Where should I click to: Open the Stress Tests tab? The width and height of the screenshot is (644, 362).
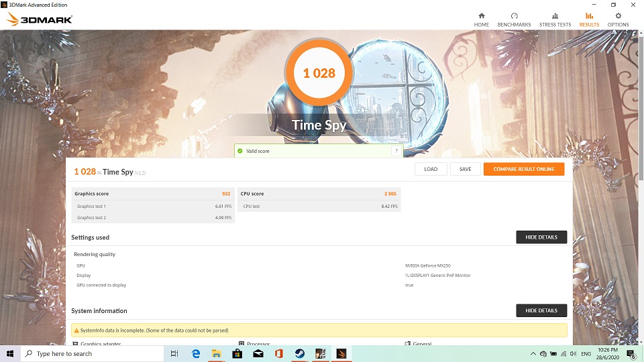point(555,19)
